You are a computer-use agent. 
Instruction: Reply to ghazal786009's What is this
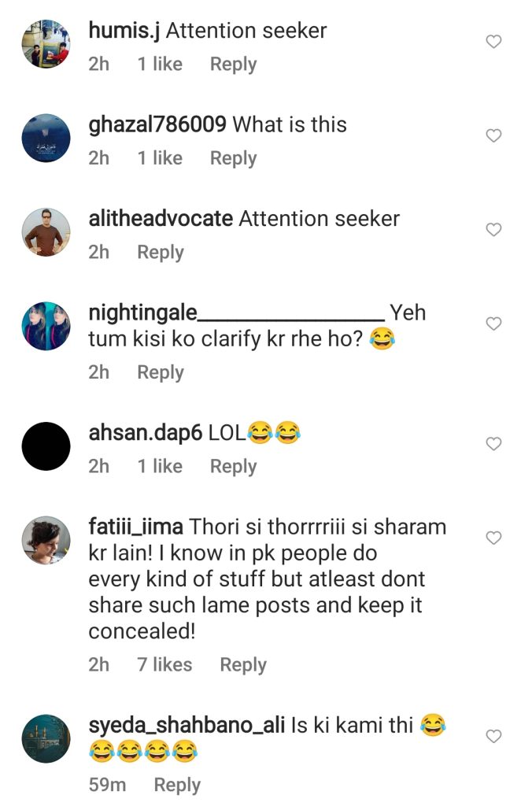pos(233,158)
